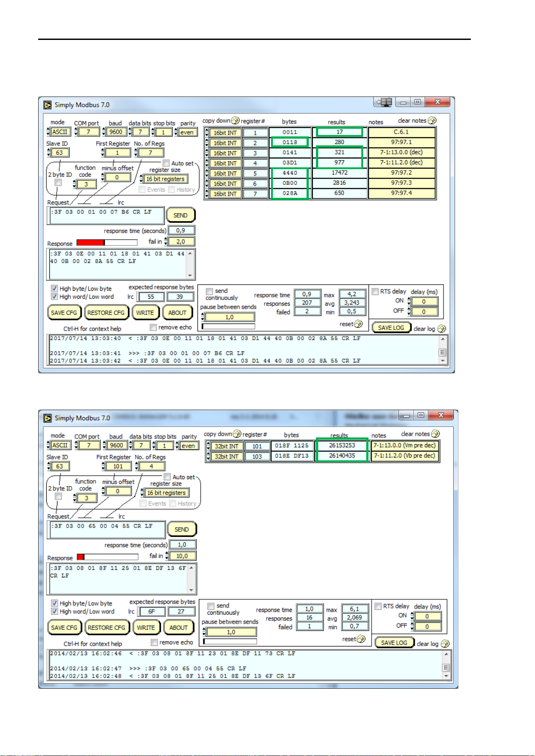Enable send continuously in upper window
This screenshot has width=535, height=756.
[x=209, y=291]
